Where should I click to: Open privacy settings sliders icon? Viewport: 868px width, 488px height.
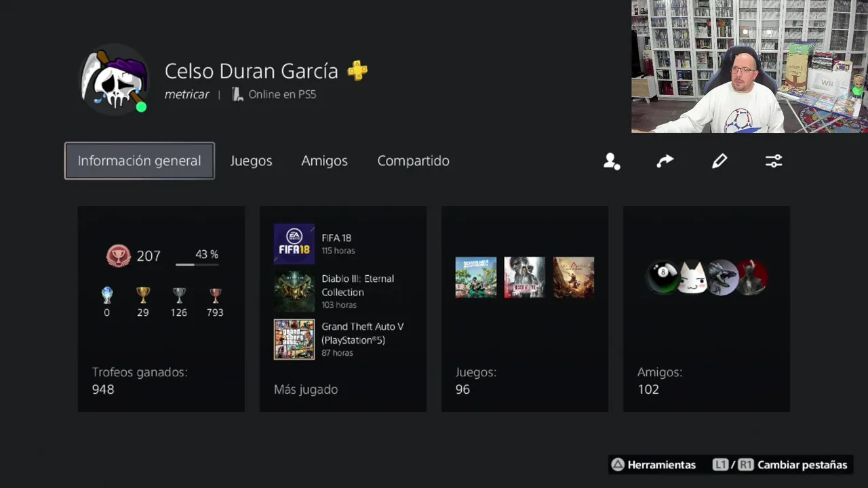(774, 161)
